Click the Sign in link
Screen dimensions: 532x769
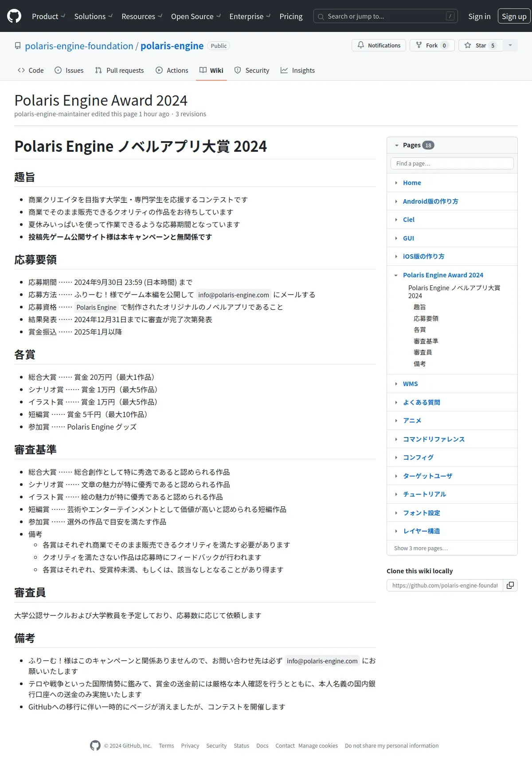click(x=479, y=16)
